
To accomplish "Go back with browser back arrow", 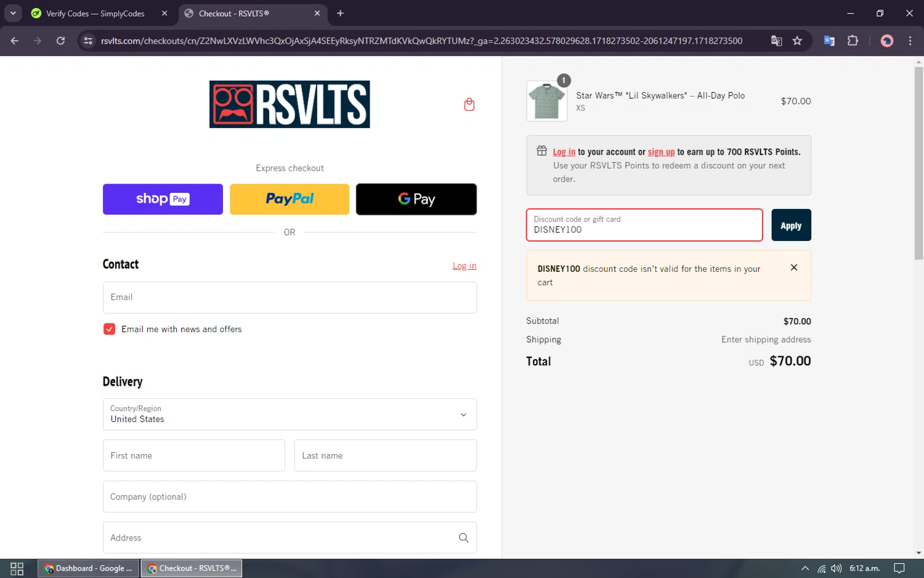I will point(15,41).
